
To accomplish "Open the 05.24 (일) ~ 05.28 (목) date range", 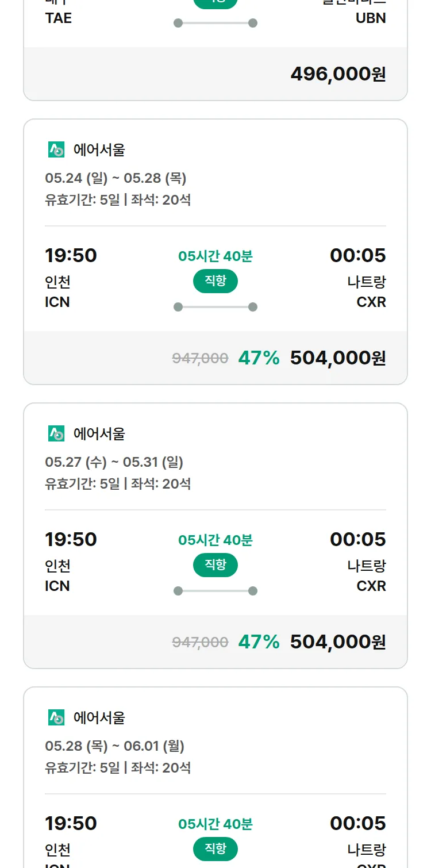I will (116, 179).
